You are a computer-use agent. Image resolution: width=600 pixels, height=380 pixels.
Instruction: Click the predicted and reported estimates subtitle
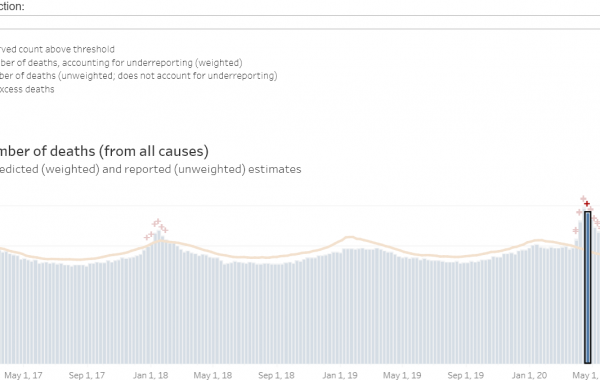pyautogui.click(x=151, y=169)
